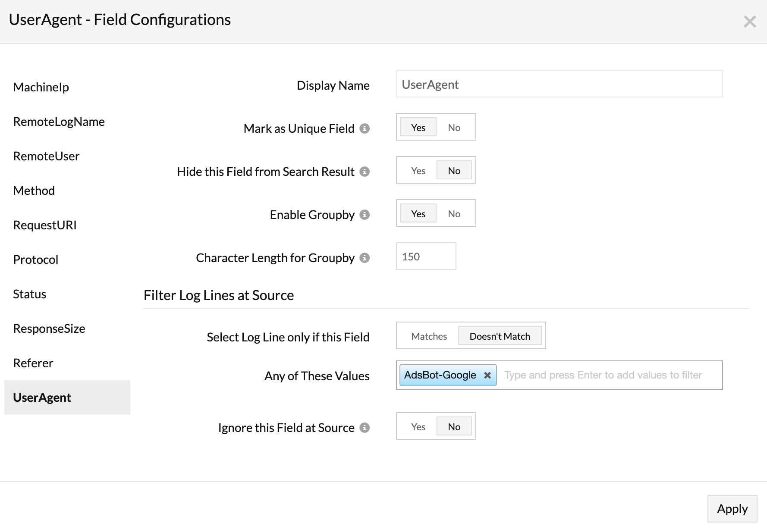This screenshot has height=532, width=767.
Task: Remove the AdsBot-Google filter tag
Action: tap(487, 375)
